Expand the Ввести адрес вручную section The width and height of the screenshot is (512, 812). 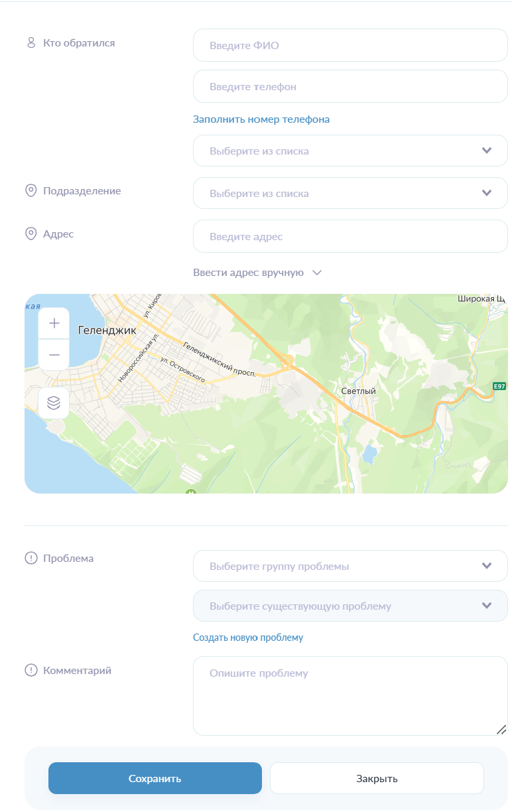(257, 273)
